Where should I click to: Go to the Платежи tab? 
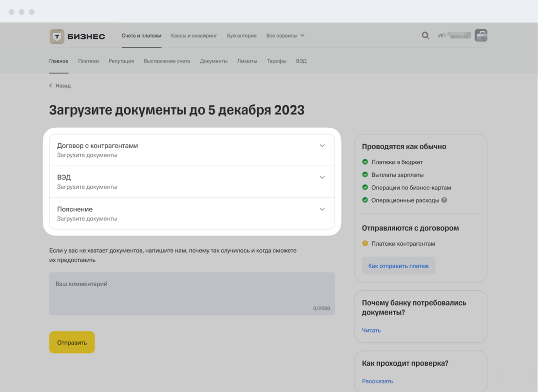88,61
